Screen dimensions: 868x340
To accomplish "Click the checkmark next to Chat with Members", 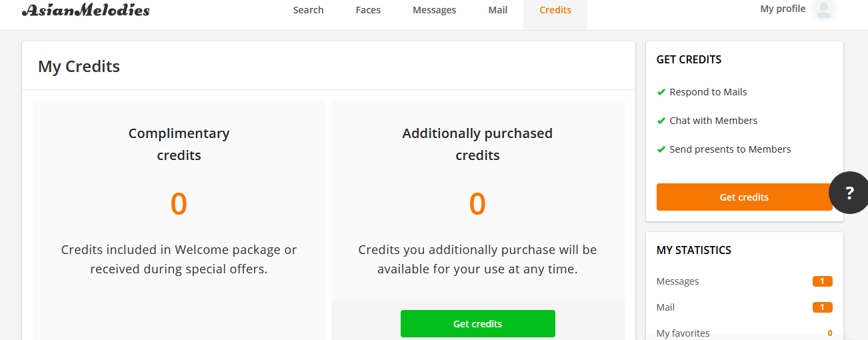I will [661, 121].
